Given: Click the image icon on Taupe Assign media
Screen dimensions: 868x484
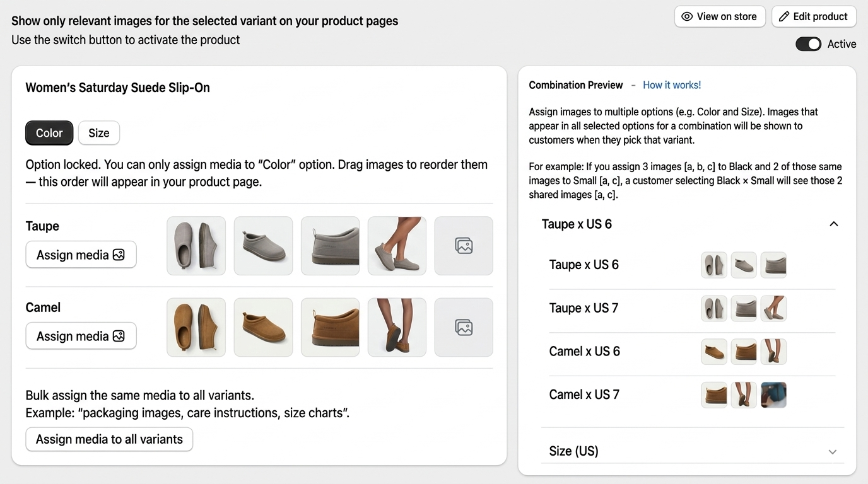Looking at the screenshot, I should point(119,255).
